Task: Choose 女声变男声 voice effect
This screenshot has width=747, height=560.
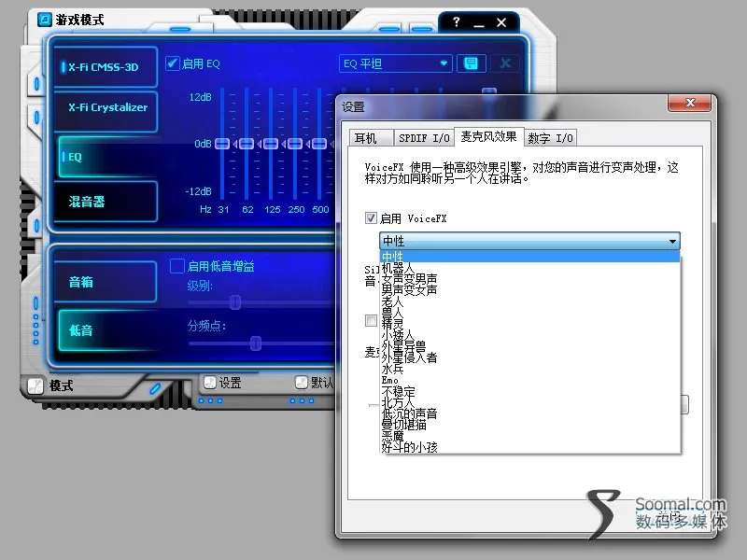Action: click(529, 278)
